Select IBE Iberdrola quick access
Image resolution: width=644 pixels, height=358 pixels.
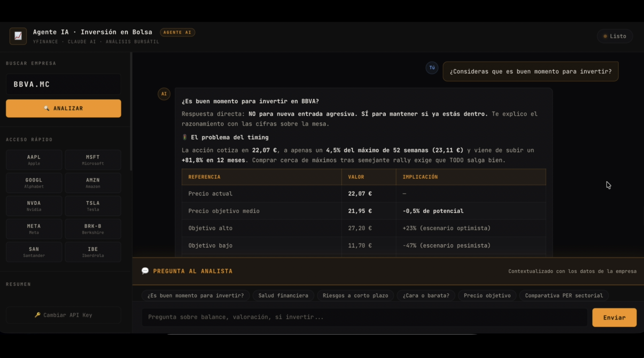coord(93,252)
